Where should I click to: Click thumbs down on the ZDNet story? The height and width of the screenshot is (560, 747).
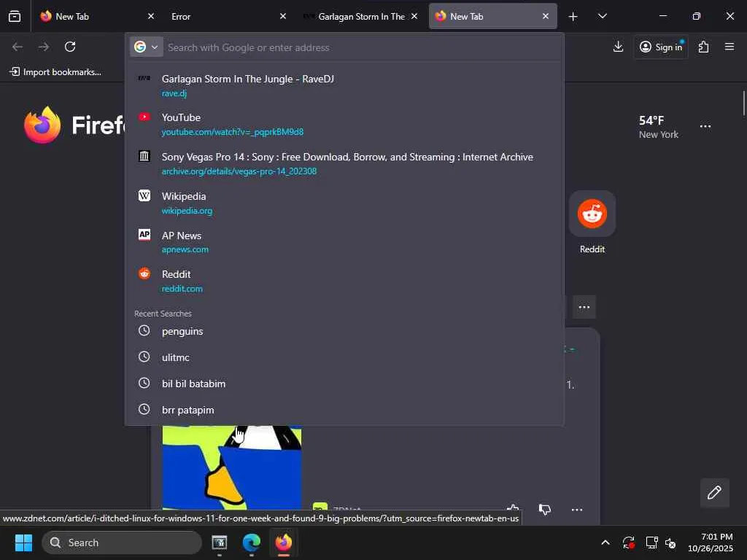(x=544, y=509)
